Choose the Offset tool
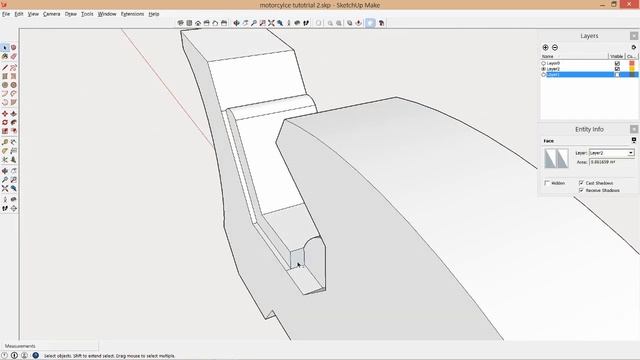Screen dimensions: 640x360 13,131
